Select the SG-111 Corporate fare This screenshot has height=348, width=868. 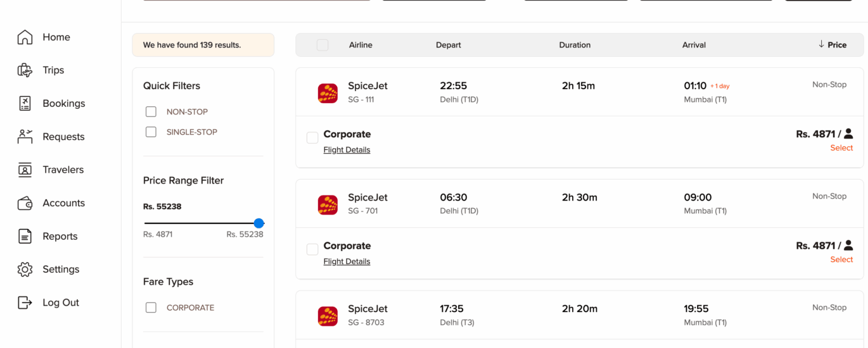(841, 148)
